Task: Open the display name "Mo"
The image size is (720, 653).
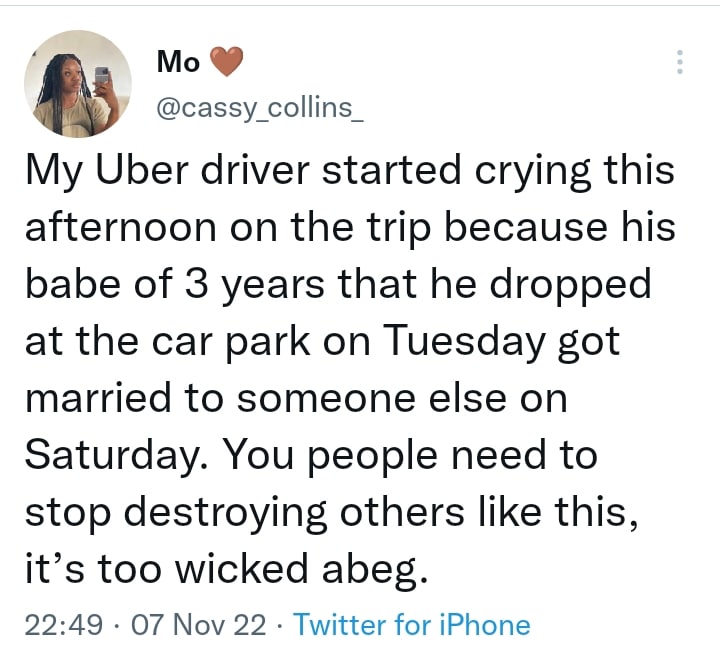Action: tap(180, 62)
